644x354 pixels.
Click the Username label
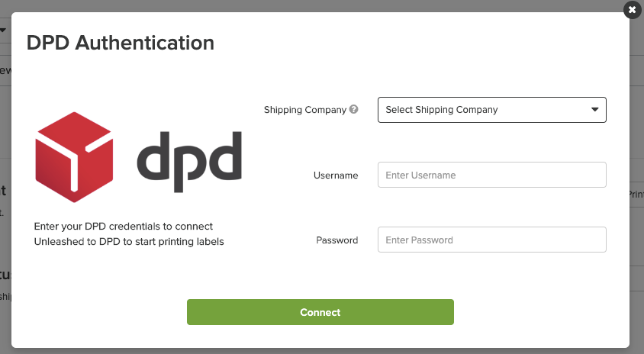click(x=336, y=175)
